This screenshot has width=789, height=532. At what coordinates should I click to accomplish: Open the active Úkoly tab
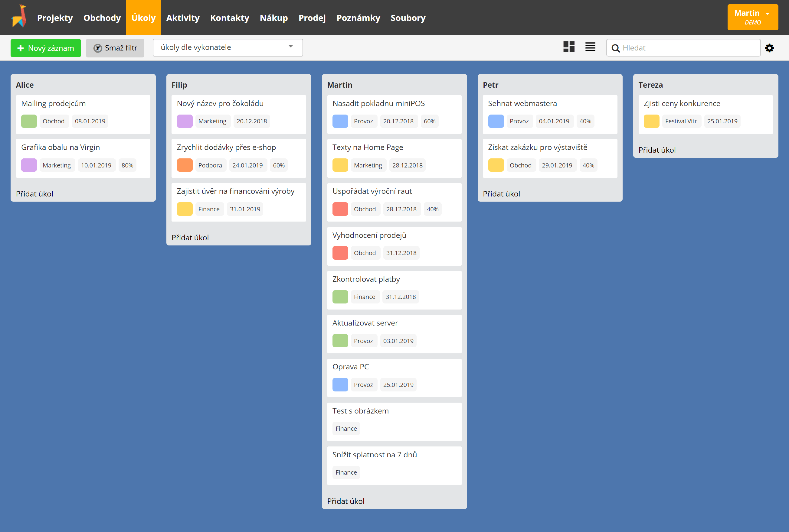143,17
